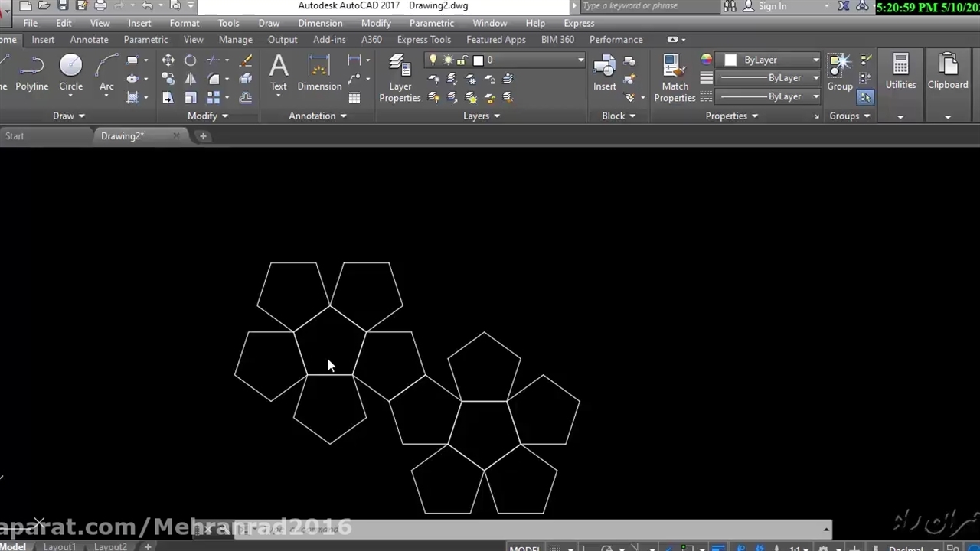Activate the Rotate tool

click(x=190, y=60)
